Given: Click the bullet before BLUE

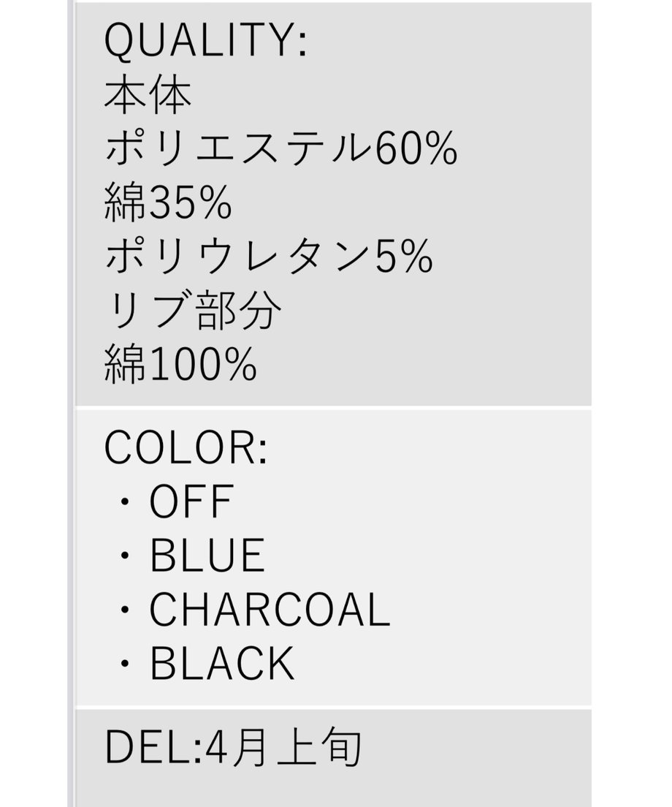Looking at the screenshot, I should pyautogui.click(x=124, y=556).
